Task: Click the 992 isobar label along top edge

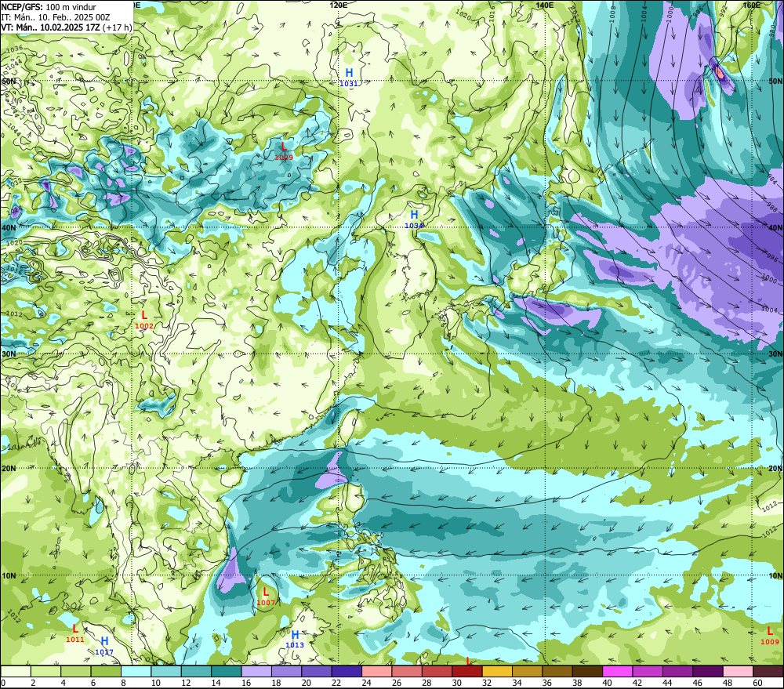Action: click(x=724, y=10)
